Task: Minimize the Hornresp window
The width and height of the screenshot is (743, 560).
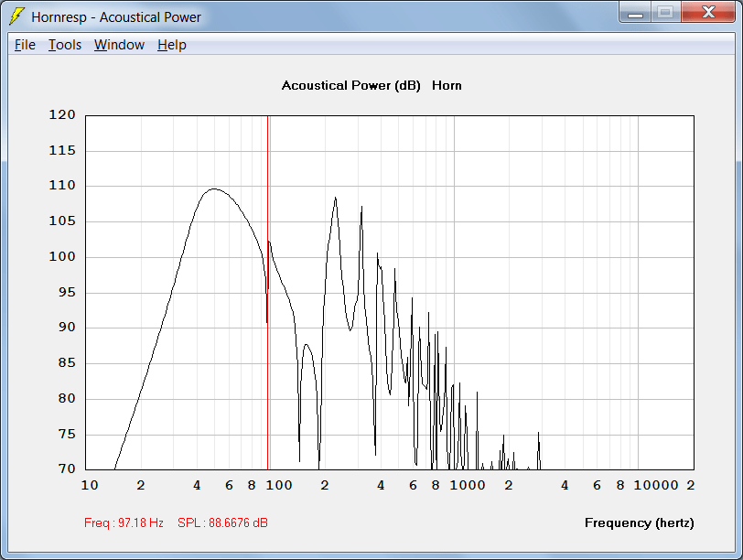Action: (x=635, y=13)
